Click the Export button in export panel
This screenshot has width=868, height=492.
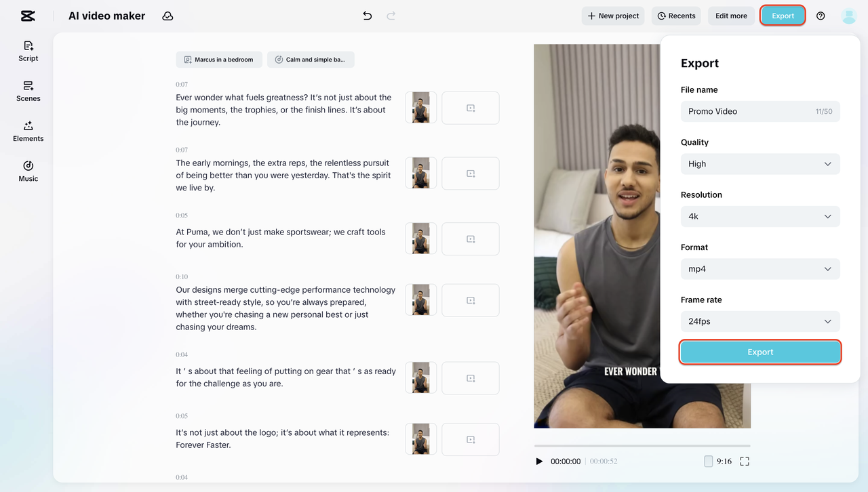(x=760, y=352)
